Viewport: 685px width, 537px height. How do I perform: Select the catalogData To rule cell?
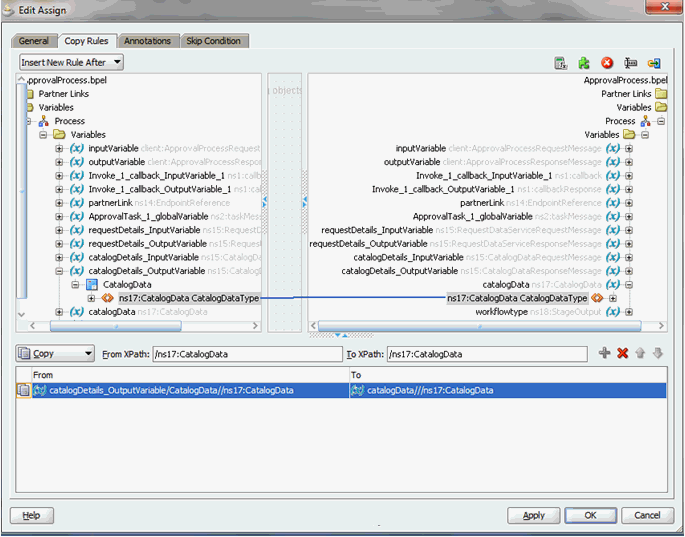coord(508,390)
